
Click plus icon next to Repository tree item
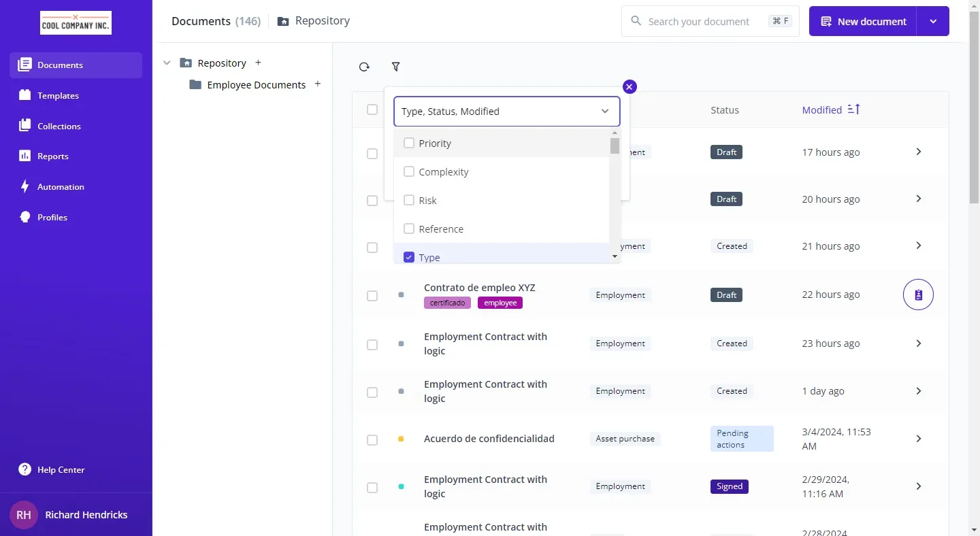point(258,63)
